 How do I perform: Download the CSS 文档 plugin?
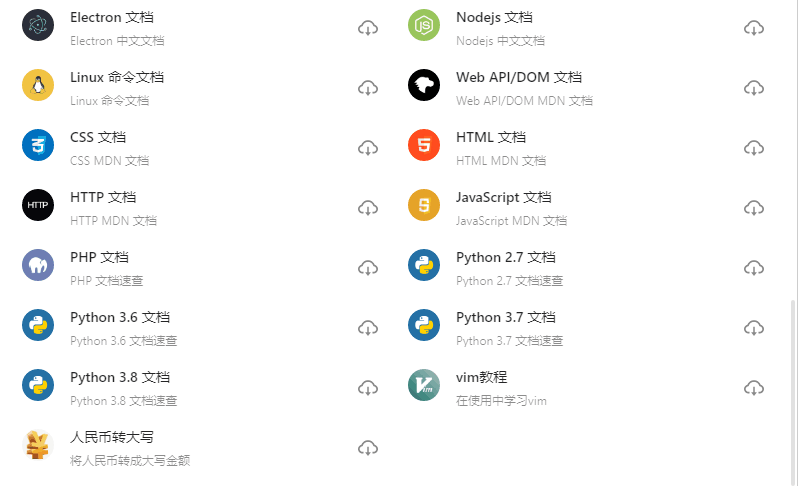[368, 149]
